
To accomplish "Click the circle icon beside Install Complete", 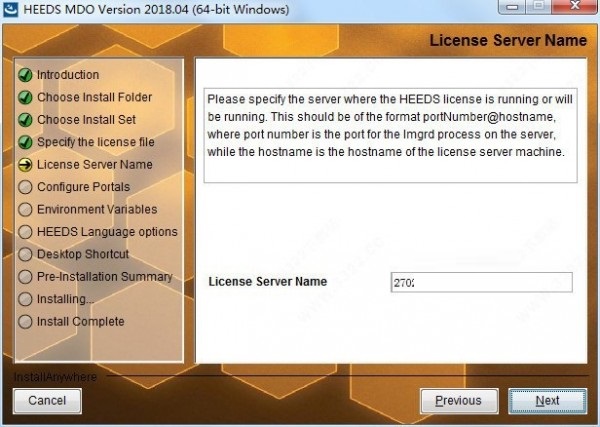I will pyautogui.click(x=25, y=321).
